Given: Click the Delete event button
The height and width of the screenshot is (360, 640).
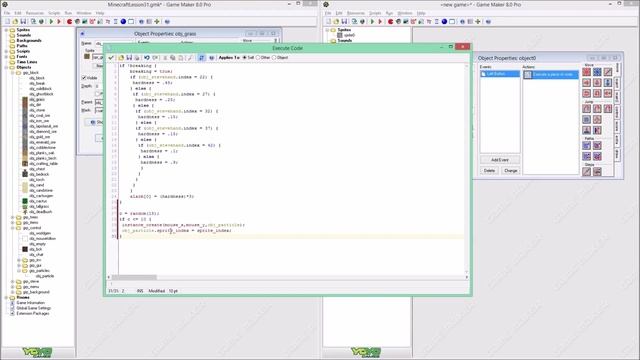Looking at the screenshot, I should [489, 171].
